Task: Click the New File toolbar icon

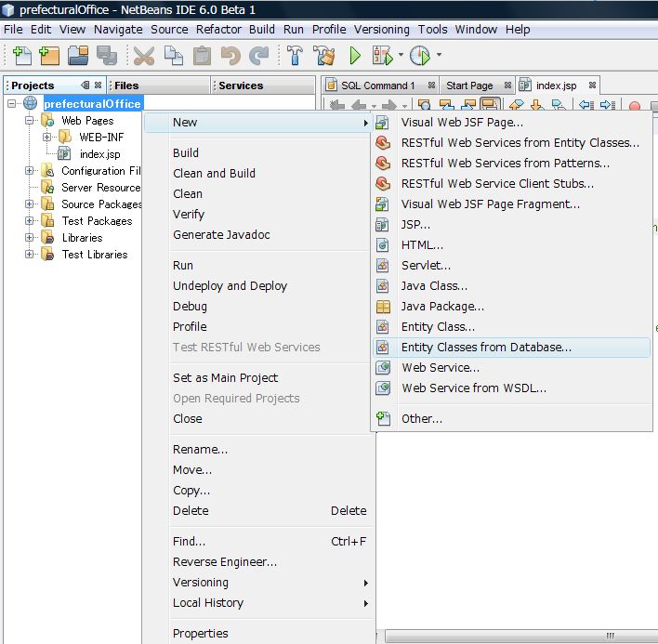Action: [22, 56]
